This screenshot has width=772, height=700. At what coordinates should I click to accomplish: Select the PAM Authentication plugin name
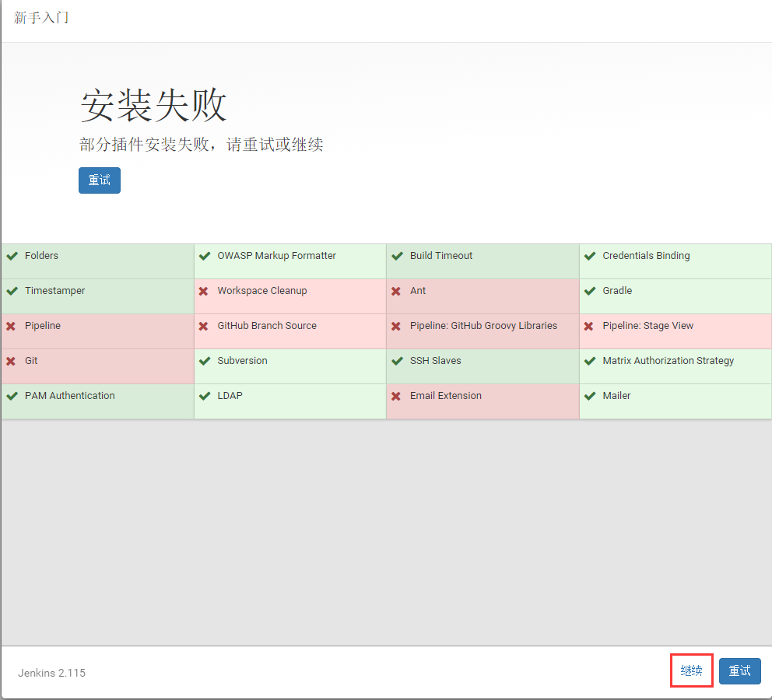(x=69, y=395)
